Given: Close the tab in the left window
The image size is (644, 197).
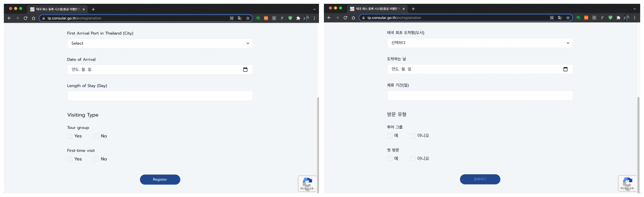Looking at the screenshot, I should point(84,9).
